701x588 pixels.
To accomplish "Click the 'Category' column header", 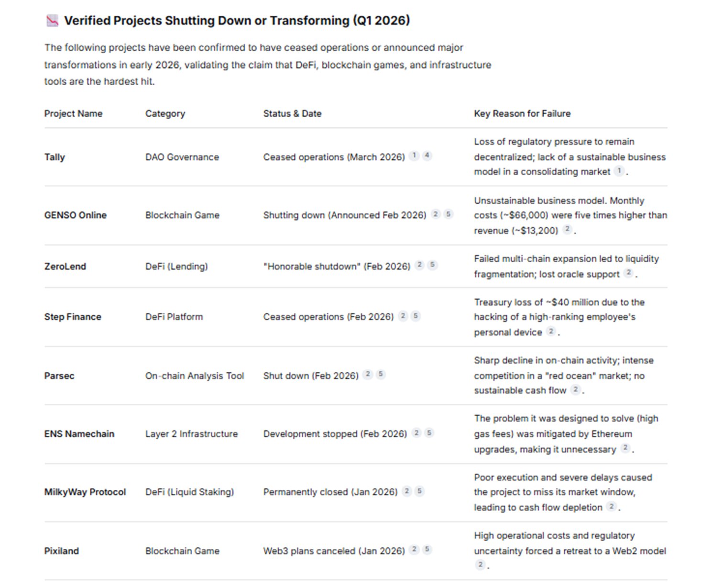I will 165,114.
